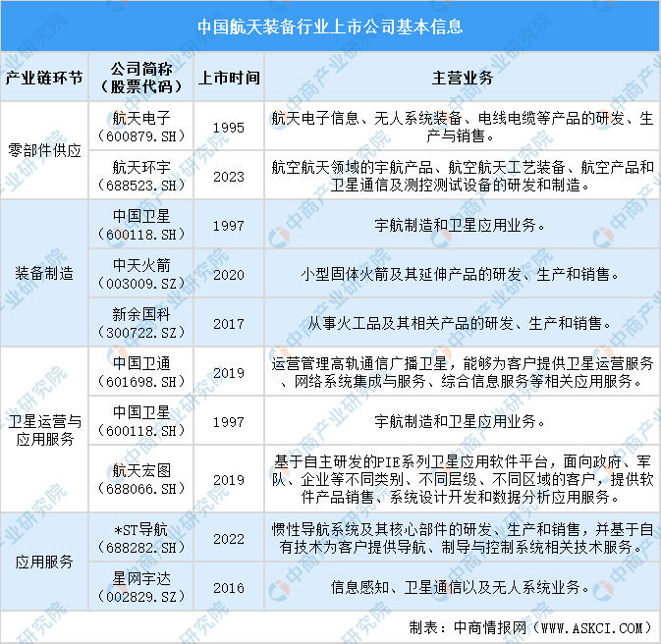Click the 卫星运营与应用服务 category cell
This screenshot has width=661, height=644.
[x=44, y=430]
